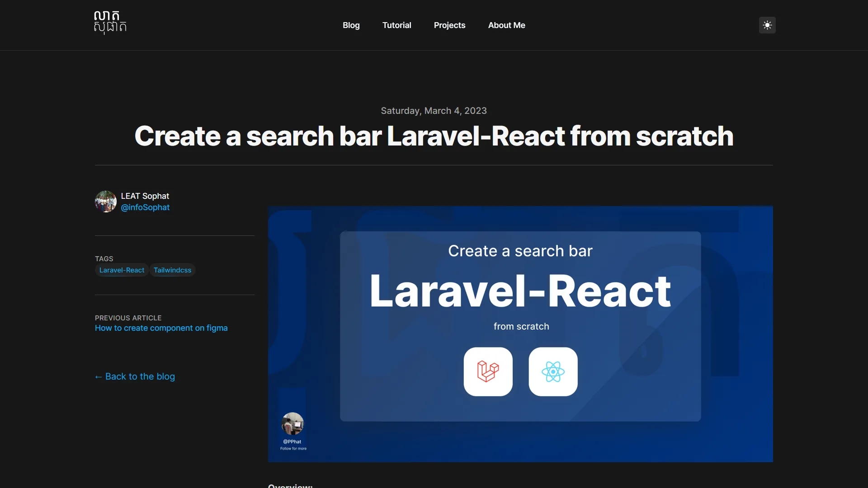Go to the About Me page
The image size is (868, 488).
click(x=506, y=25)
